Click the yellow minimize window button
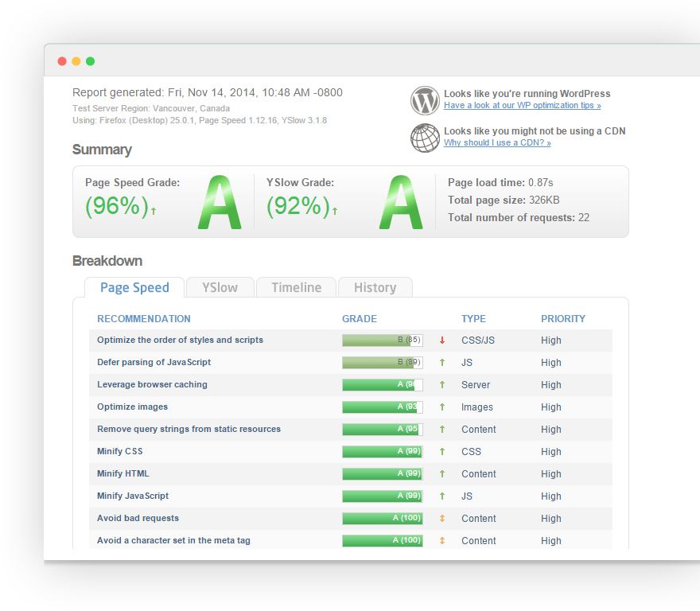Image resolution: width=700 pixels, height=611 pixels. coord(76,61)
